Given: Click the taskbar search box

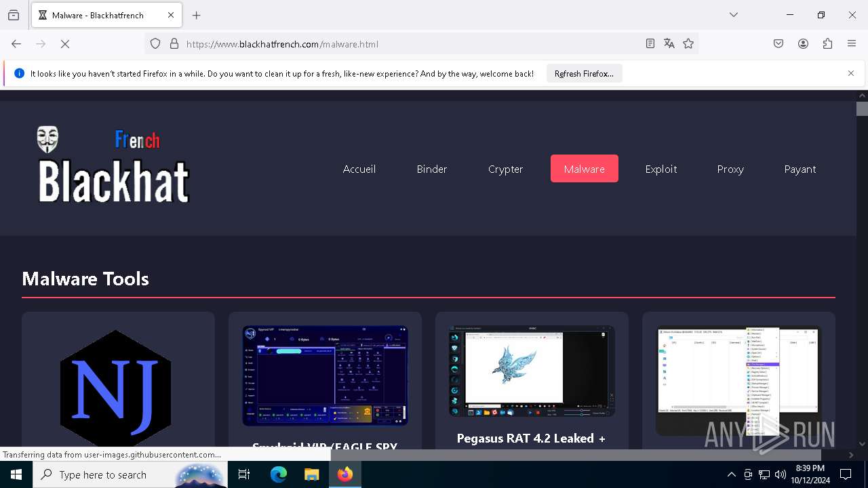Looking at the screenshot, I should click(x=130, y=474).
